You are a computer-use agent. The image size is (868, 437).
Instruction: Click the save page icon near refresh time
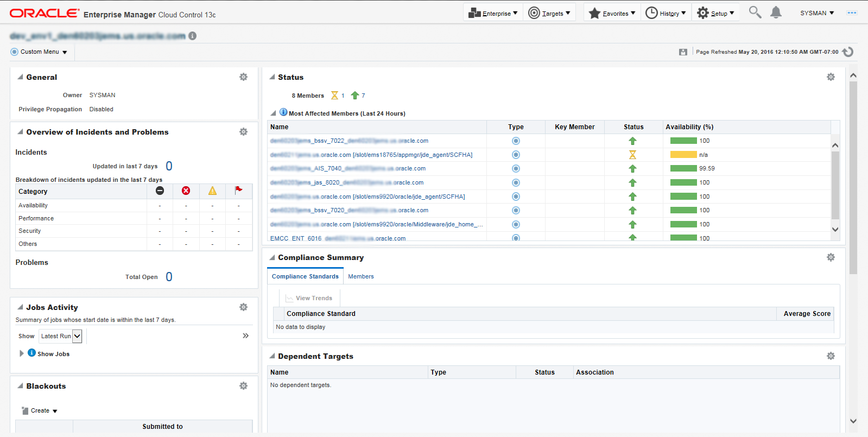coord(683,52)
